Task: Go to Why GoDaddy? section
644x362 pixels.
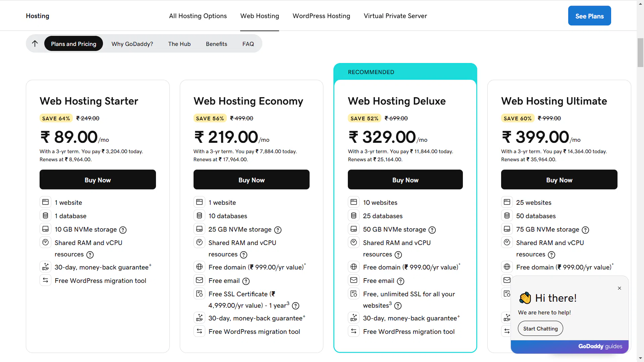Action: click(x=132, y=44)
